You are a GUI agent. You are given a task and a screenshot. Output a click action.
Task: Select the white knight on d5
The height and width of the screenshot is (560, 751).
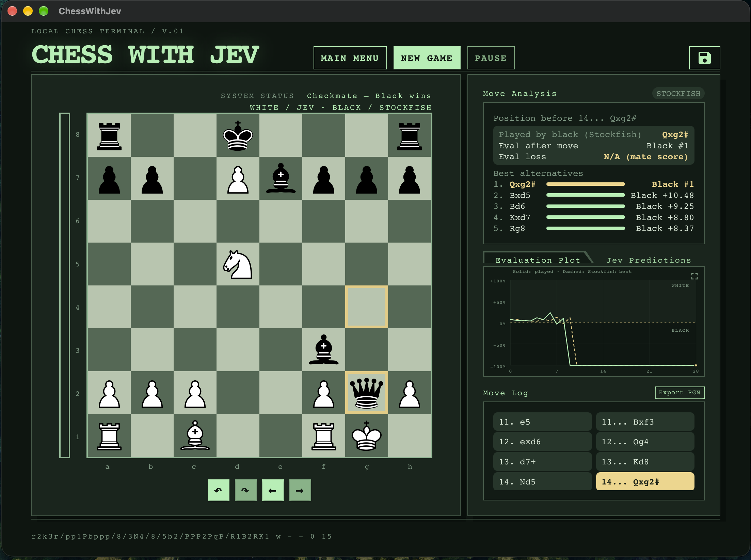[238, 264]
